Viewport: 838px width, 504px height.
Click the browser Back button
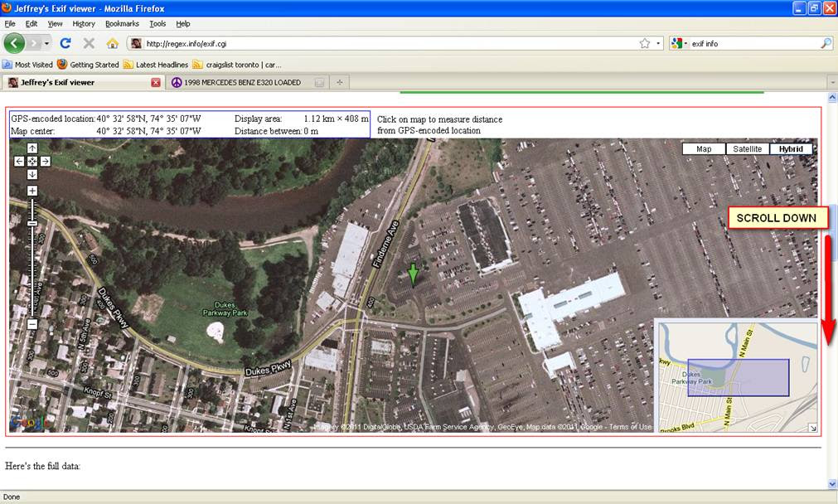[14, 43]
